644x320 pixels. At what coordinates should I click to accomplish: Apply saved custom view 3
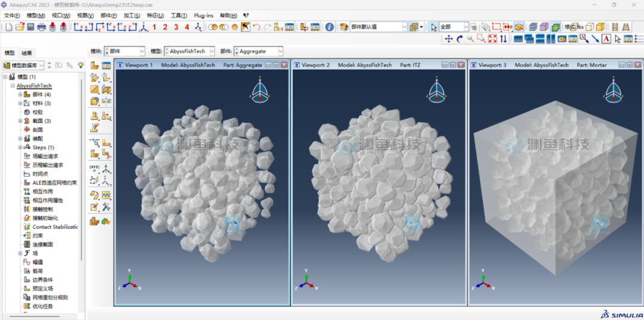(x=176, y=27)
